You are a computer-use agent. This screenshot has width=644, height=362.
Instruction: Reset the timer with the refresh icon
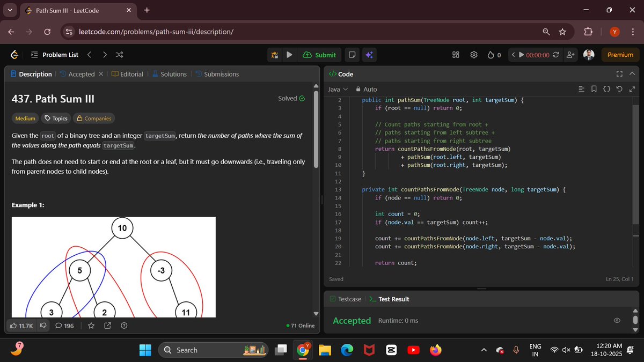coord(555,55)
